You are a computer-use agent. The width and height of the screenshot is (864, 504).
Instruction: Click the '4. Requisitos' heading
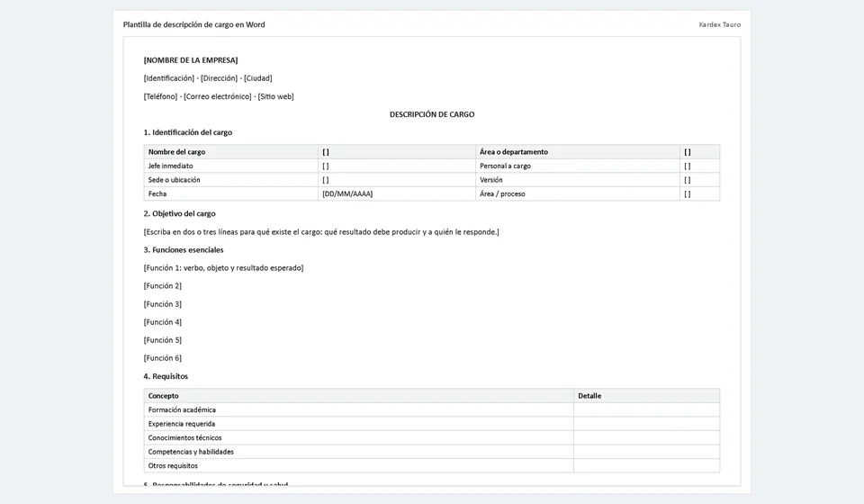[166, 376]
